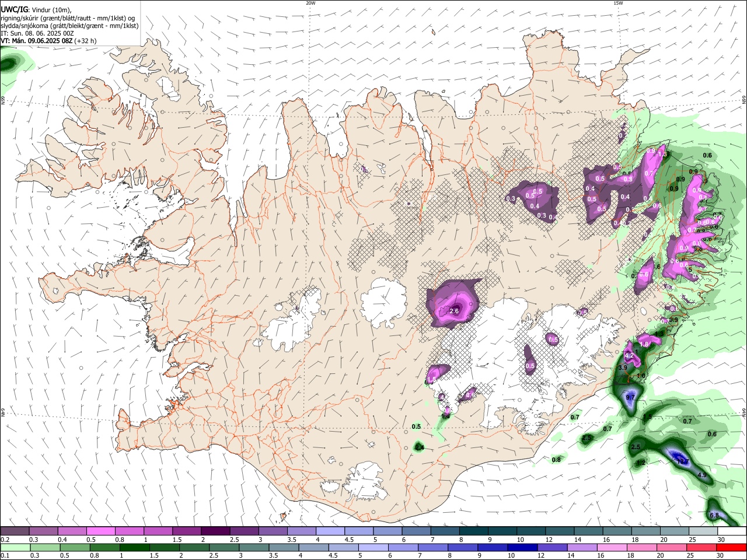Click the 7 blue rain legend swatch

pos(432,547)
